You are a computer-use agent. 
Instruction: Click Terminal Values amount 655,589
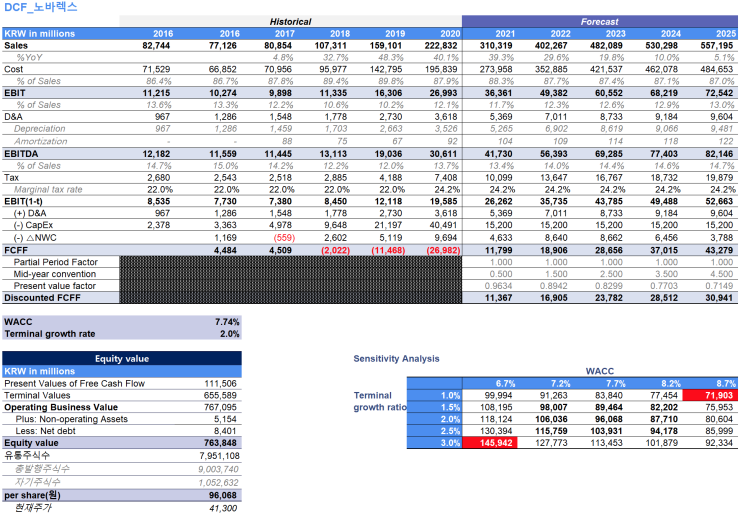pyautogui.click(x=222, y=395)
